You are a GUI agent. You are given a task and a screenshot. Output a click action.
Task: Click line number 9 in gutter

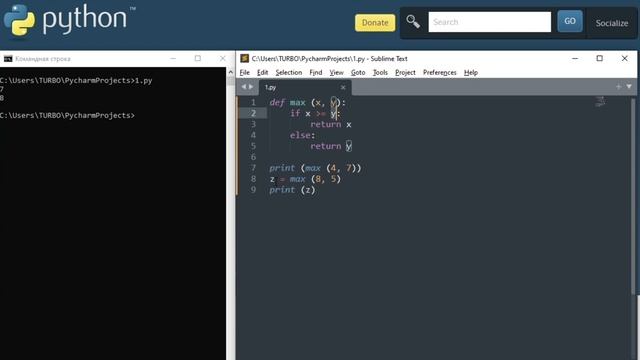pos(253,190)
